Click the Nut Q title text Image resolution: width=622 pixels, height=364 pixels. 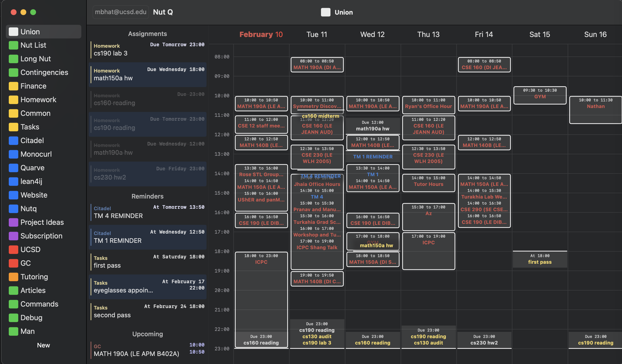163,12
